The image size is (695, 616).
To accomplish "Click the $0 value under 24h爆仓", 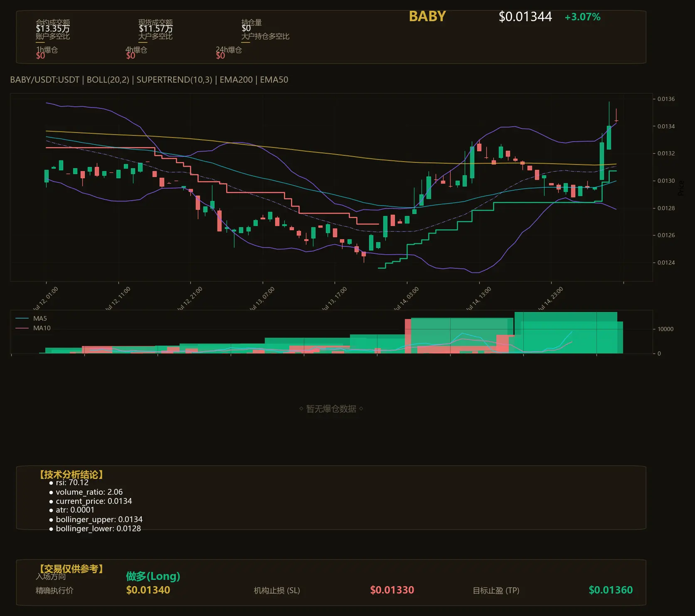I will tap(220, 56).
